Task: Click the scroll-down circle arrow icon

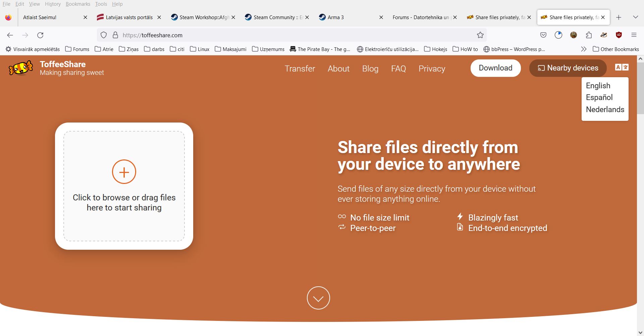Action: pos(318,298)
